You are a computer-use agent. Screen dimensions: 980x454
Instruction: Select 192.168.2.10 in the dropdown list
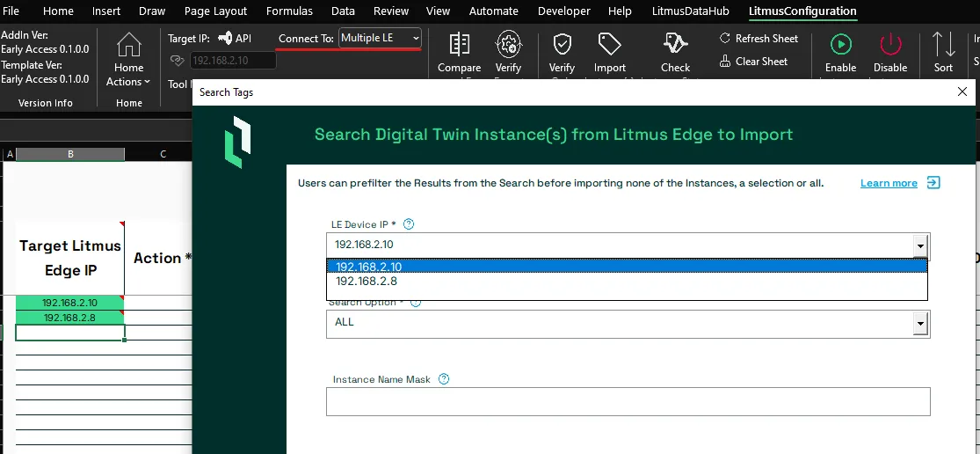pyautogui.click(x=627, y=267)
